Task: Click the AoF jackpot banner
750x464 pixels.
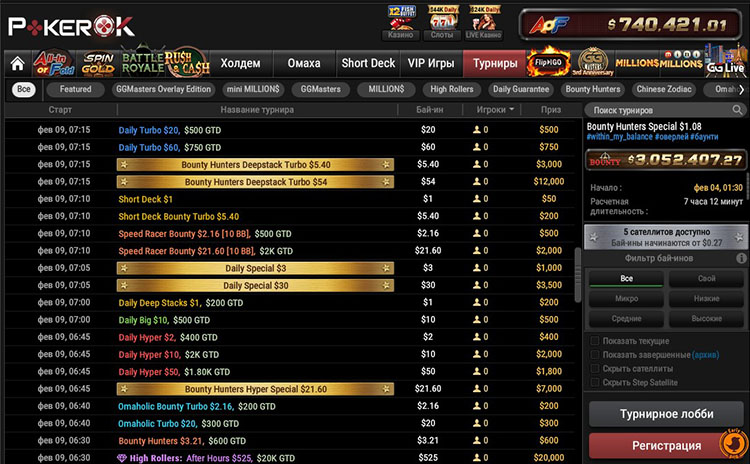Action: pyautogui.click(x=630, y=24)
